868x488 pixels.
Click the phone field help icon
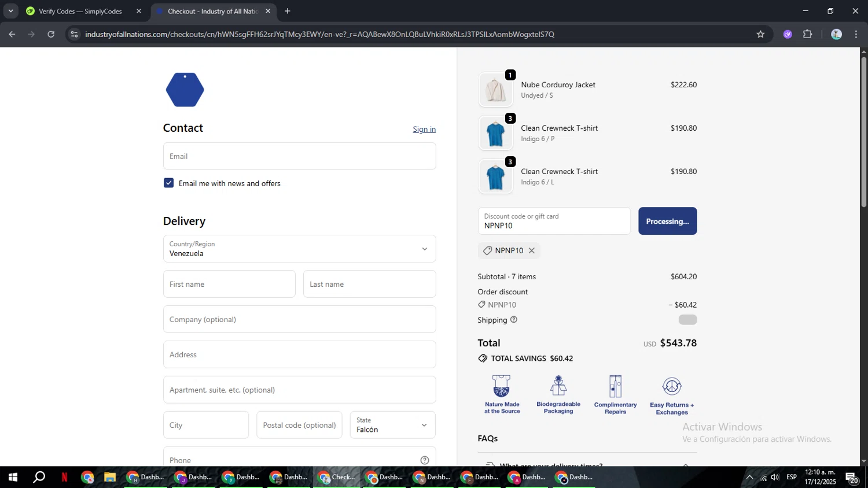[x=425, y=460]
